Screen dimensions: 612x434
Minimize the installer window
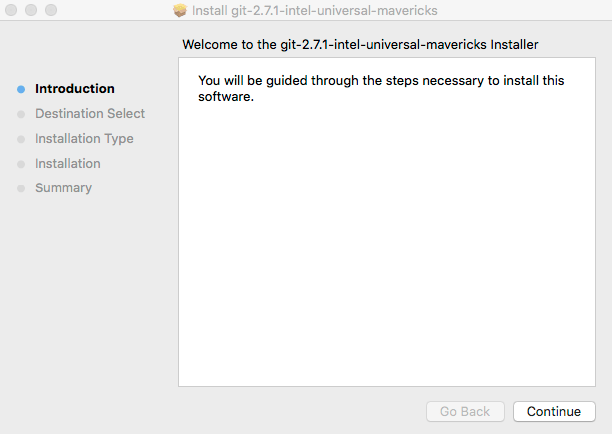[x=31, y=11]
